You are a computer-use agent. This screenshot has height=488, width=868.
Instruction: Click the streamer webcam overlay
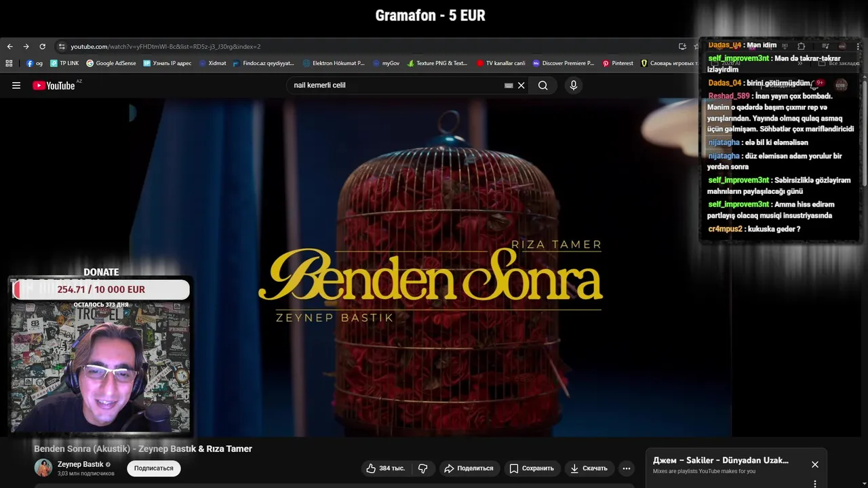(100, 367)
